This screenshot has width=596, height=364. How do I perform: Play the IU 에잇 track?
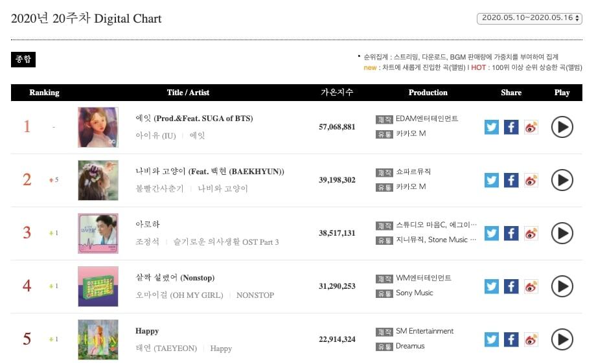point(562,127)
